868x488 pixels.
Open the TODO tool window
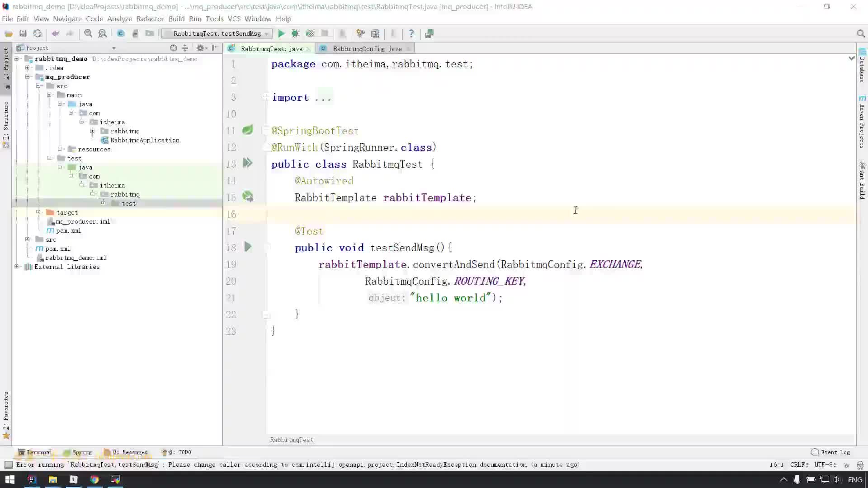pyautogui.click(x=176, y=452)
